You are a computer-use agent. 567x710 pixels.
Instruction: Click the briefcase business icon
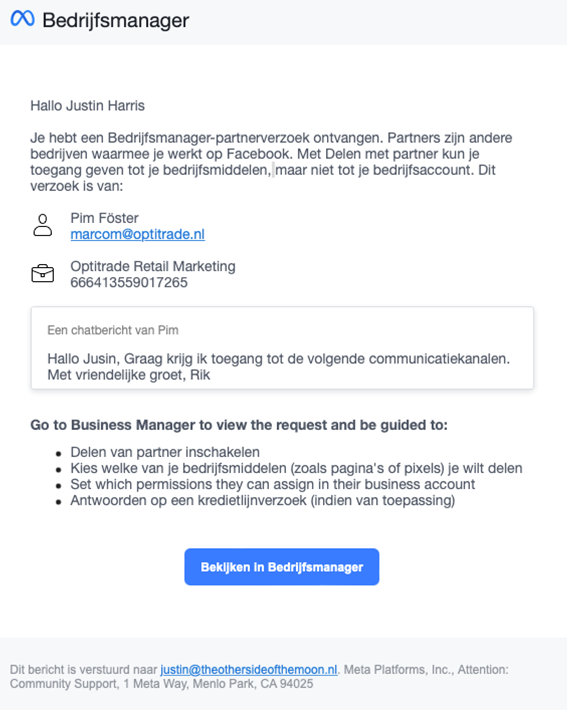[43, 273]
